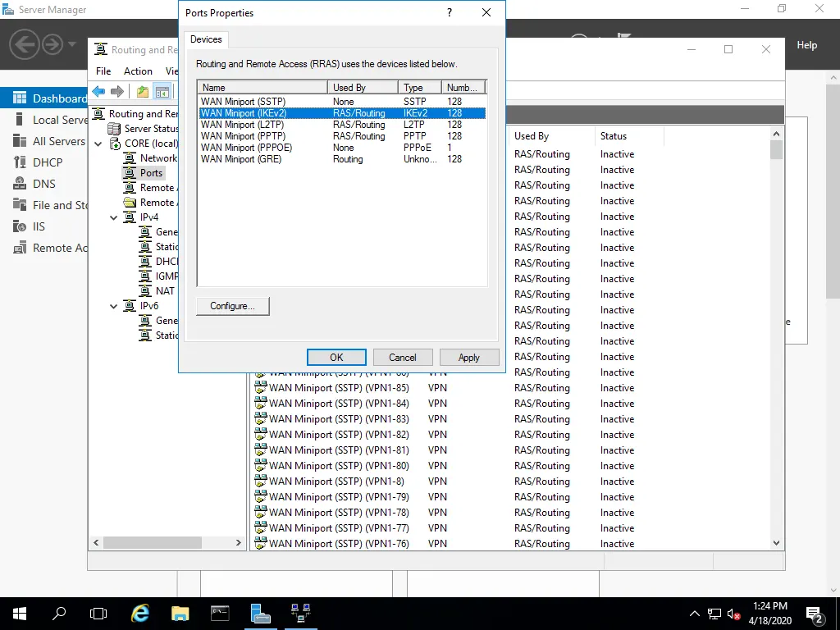The width and height of the screenshot is (840, 630).
Task: Collapse the CORE (local) tree node
Action: 99,144
